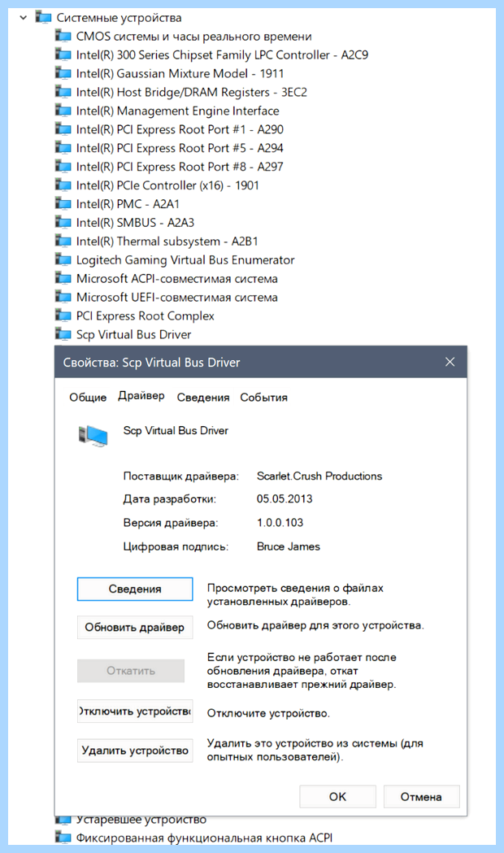Click icon of 300 Series Chipset LPC Controller
Viewport: 504px width, 853px height.
[x=63, y=55]
